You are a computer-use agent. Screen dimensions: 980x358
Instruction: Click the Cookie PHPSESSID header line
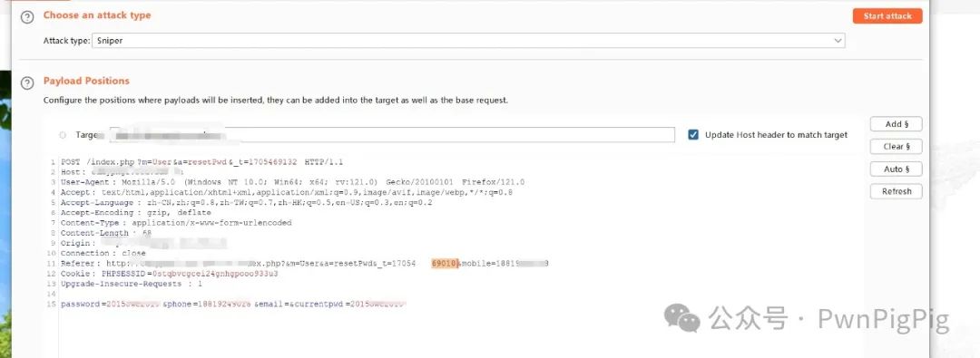pyautogui.click(x=170, y=274)
